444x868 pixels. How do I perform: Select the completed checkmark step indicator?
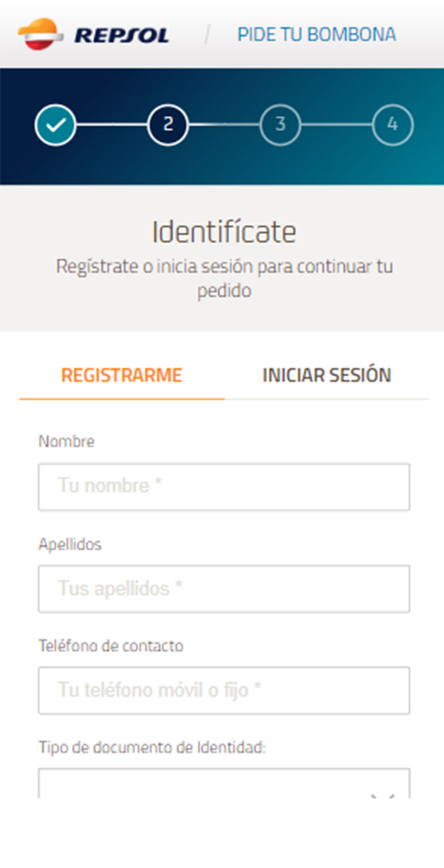[x=55, y=125]
